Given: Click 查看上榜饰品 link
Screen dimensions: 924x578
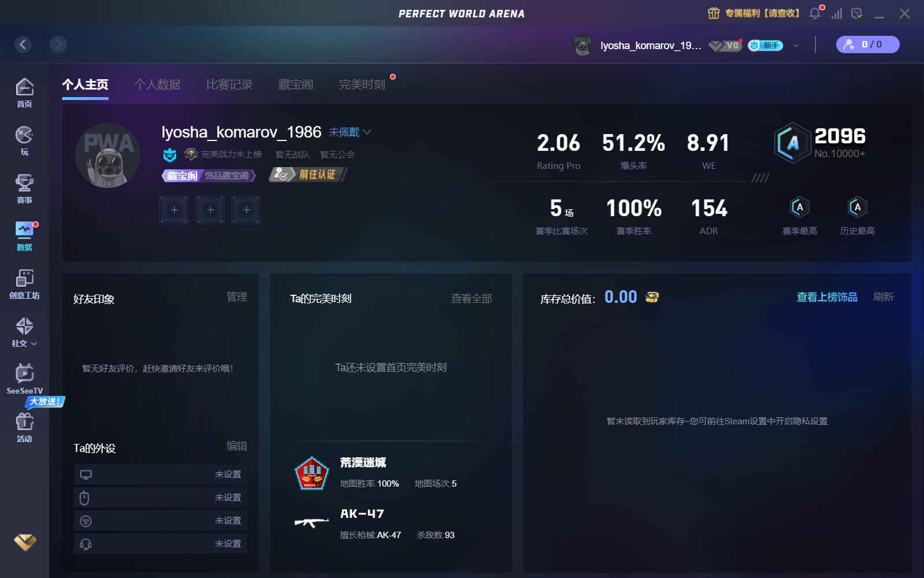Looking at the screenshot, I should tap(827, 297).
